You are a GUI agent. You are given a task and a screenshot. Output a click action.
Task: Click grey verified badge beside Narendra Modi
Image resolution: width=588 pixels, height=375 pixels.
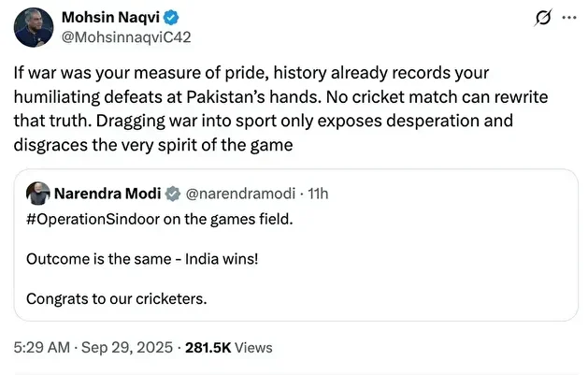(x=172, y=194)
